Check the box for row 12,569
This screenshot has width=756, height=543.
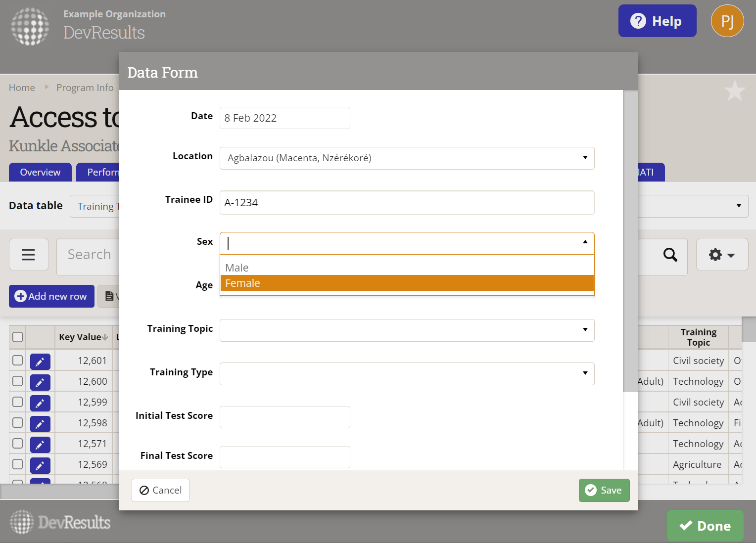click(x=18, y=464)
